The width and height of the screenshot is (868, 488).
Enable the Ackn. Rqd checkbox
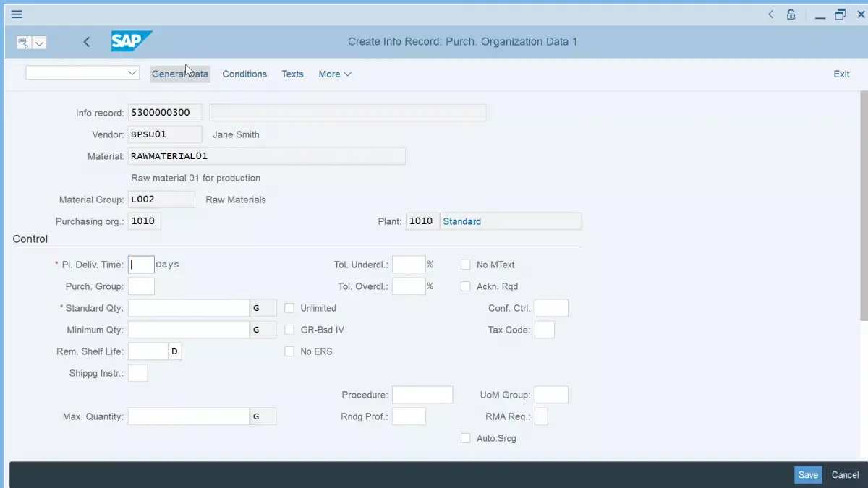click(466, 286)
